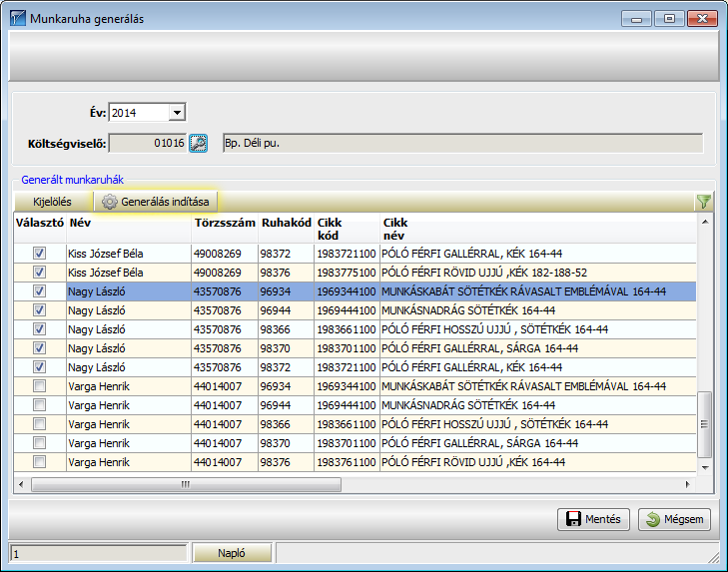Screen dimensions: 728x572
Task: Expand the Év year dropdown
Action: click(x=177, y=113)
